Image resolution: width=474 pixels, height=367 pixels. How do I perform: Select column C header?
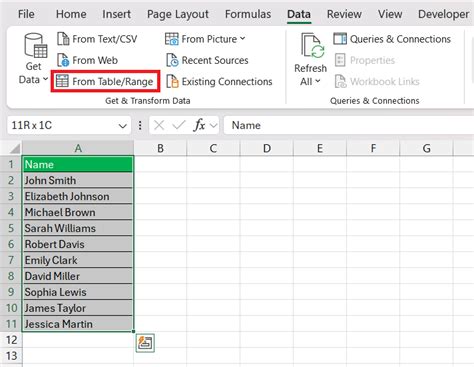pyautogui.click(x=213, y=148)
